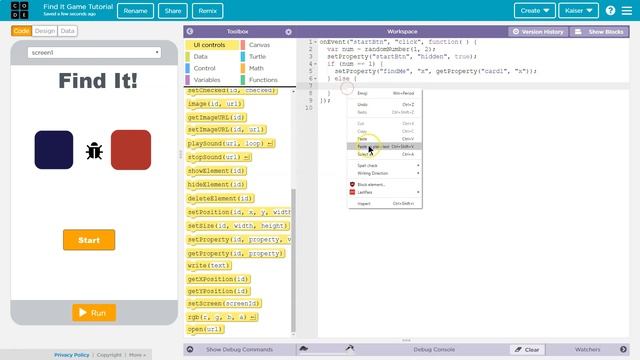This screenshot has width=640, height=360.
Task: Click the setProperty(id, property...) block
Action: point(239,240)
